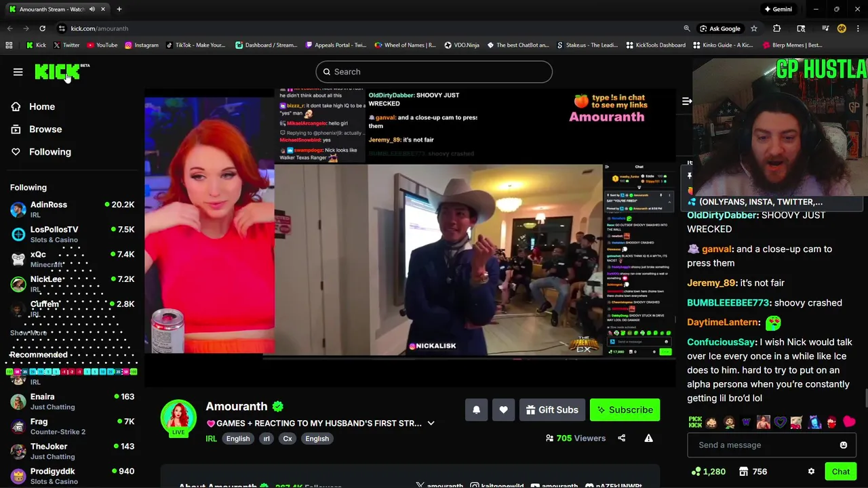This screenshot has height=488, width=868.
Task: Select the Amouranth Stream browser tab
Action: click(x=58, y=9)
